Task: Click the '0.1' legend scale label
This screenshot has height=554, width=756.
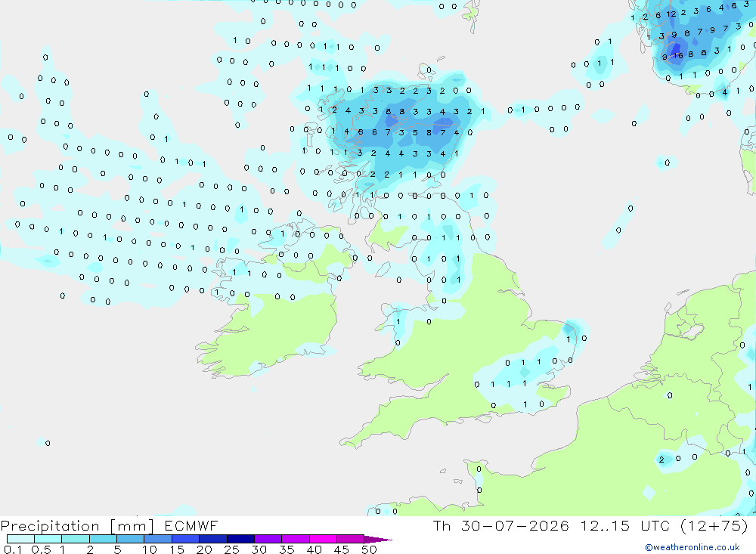Action: pos(13,549)
